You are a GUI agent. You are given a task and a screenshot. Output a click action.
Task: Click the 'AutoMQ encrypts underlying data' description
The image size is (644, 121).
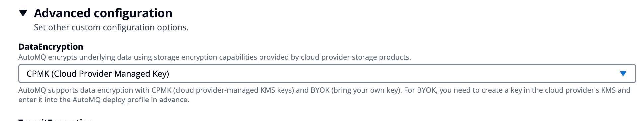coord(214,57)
